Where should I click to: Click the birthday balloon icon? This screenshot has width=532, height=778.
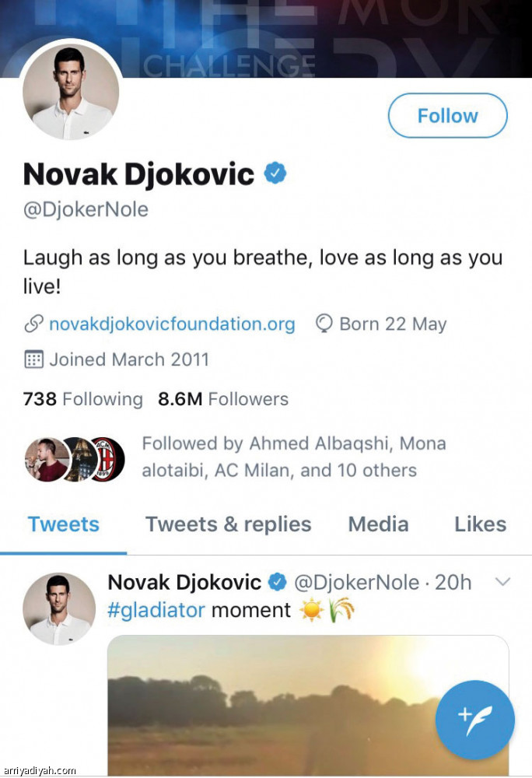point(324,324)
